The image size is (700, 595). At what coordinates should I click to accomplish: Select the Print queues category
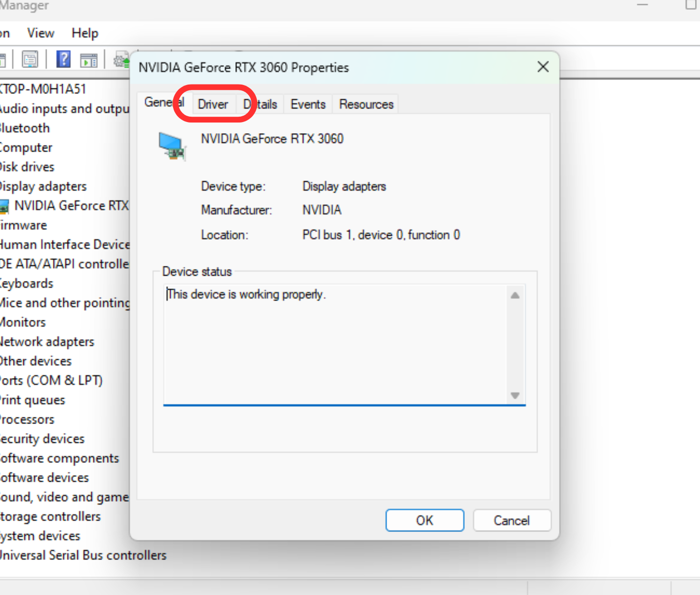tap(32, 400)
